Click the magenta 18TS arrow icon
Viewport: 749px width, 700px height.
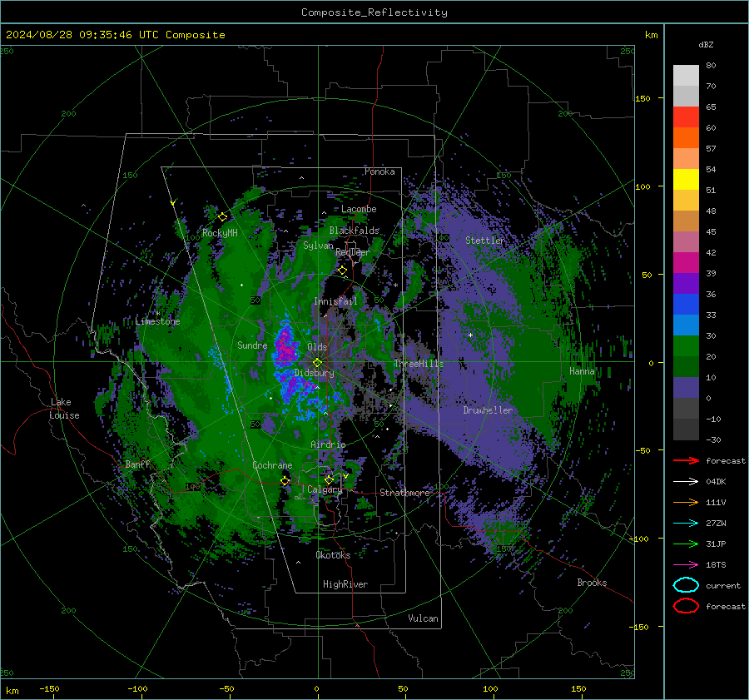[x=686, y=565]
